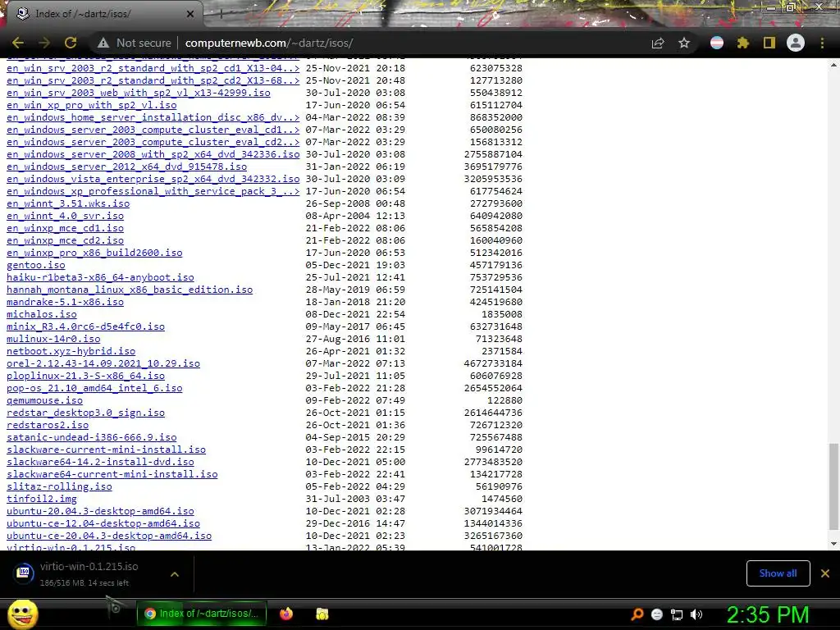Click the Not secure warning icon
The height and width of the screenshot is (630, 840).
pyautogui.click(x=103, y=43)
